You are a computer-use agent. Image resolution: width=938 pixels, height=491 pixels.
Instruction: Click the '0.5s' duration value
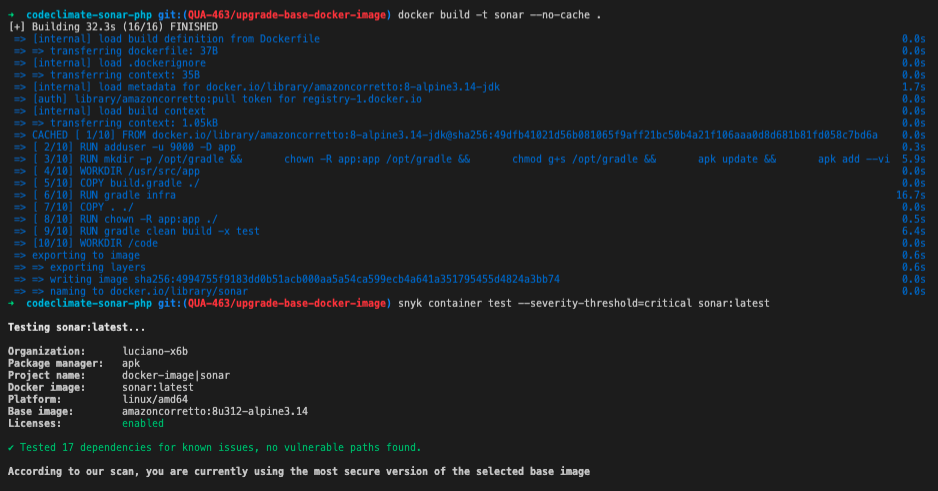pyautogui.click(x=913, y=219)
